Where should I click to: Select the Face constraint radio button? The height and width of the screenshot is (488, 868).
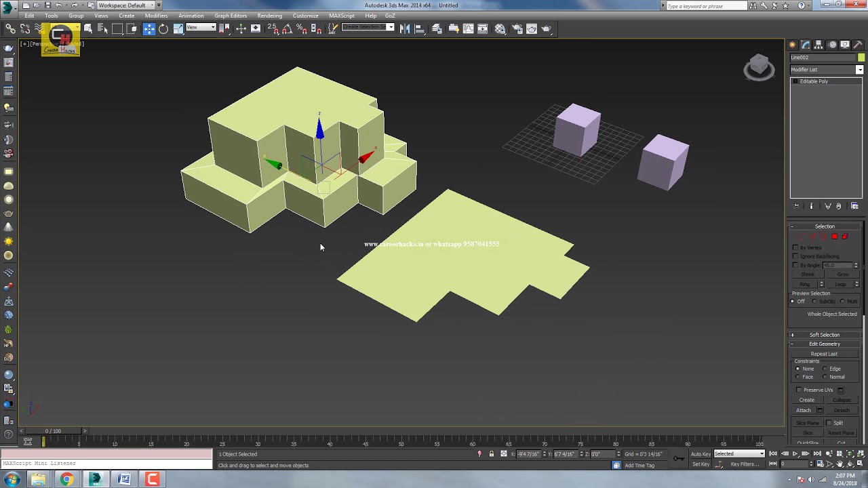click(x=797, y=377)
